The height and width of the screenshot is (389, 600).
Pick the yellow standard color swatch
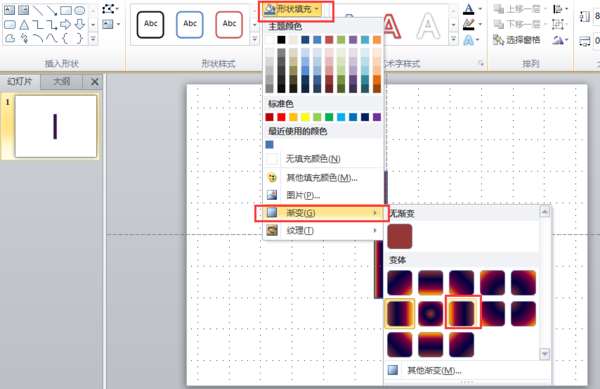pos(305,117)
